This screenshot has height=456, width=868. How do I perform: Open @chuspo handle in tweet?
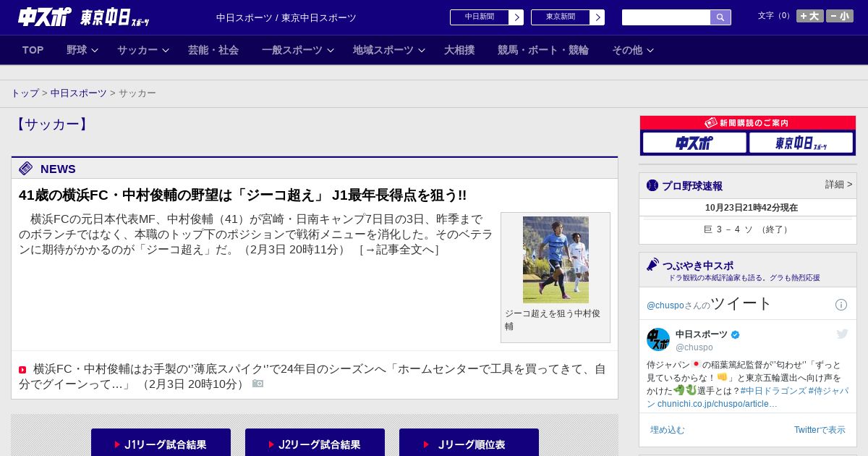pyautogui.click(x=694, y=347)
